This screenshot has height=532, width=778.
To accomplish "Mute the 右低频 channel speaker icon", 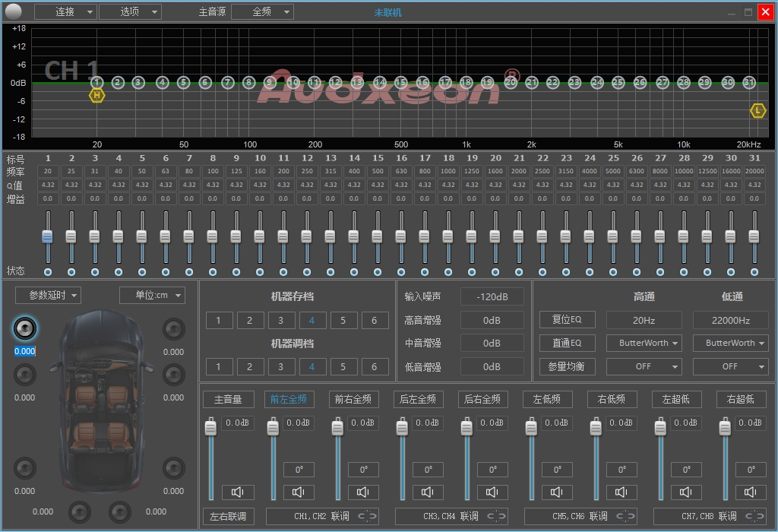I will pyautogui.click(x=621, y=492).
